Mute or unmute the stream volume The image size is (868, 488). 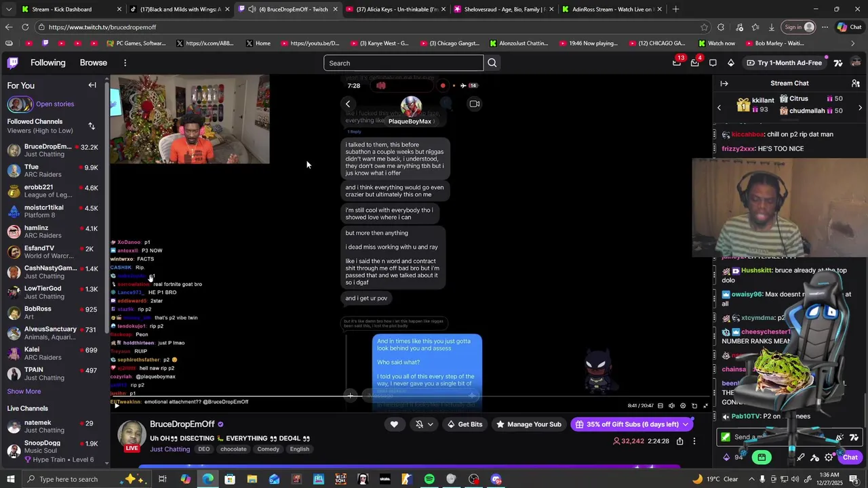click(x=671, y=406)
